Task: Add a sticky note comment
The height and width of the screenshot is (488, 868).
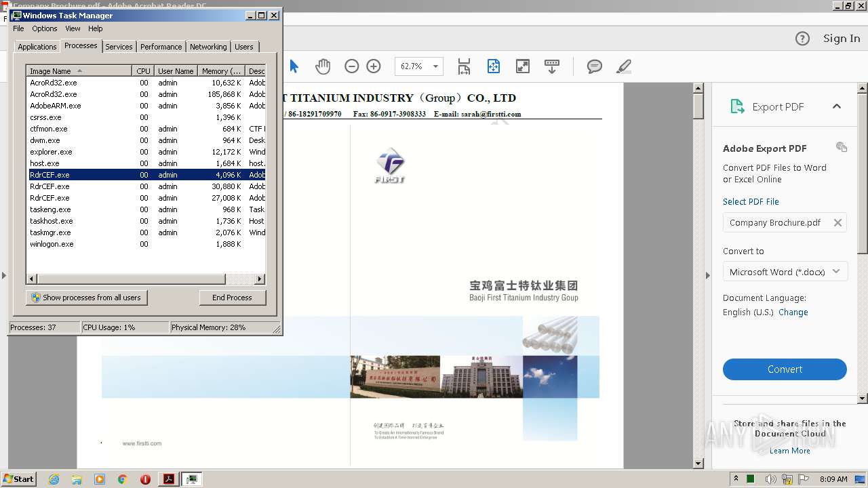Action: (595, 66)
